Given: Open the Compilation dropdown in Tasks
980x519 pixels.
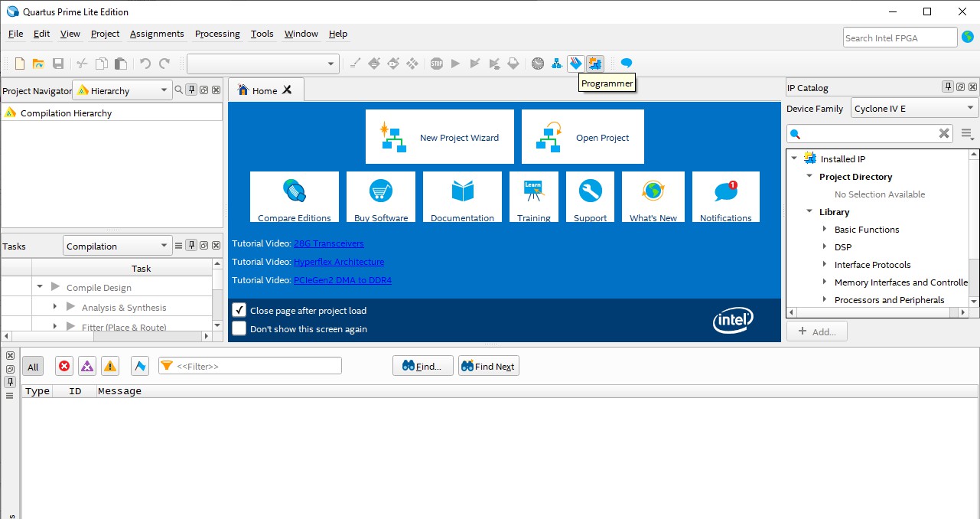Looking at the screenshot, I should (x=117, y=246).
